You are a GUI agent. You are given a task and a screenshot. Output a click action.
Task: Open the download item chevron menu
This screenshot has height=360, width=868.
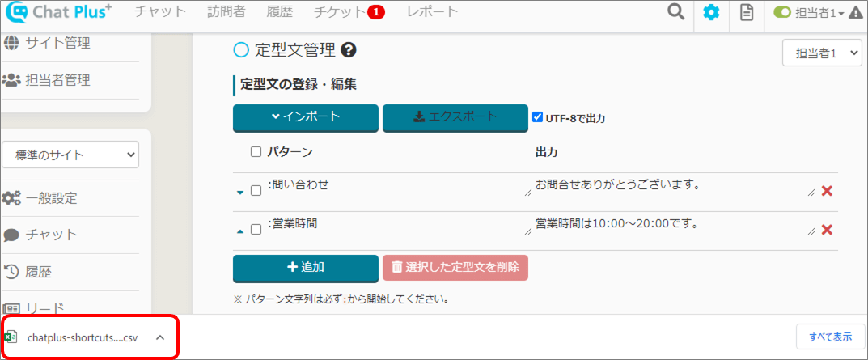click(x=160, y=337)
